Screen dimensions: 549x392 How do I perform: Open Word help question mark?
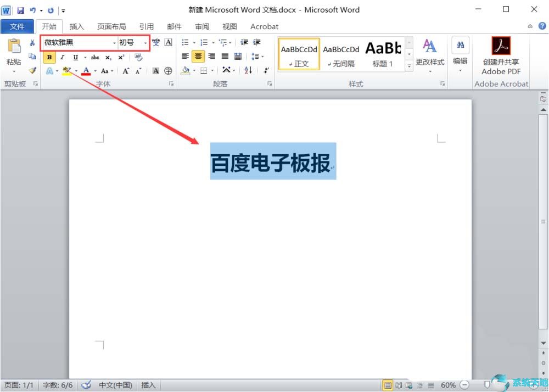(x=542, y=26)
